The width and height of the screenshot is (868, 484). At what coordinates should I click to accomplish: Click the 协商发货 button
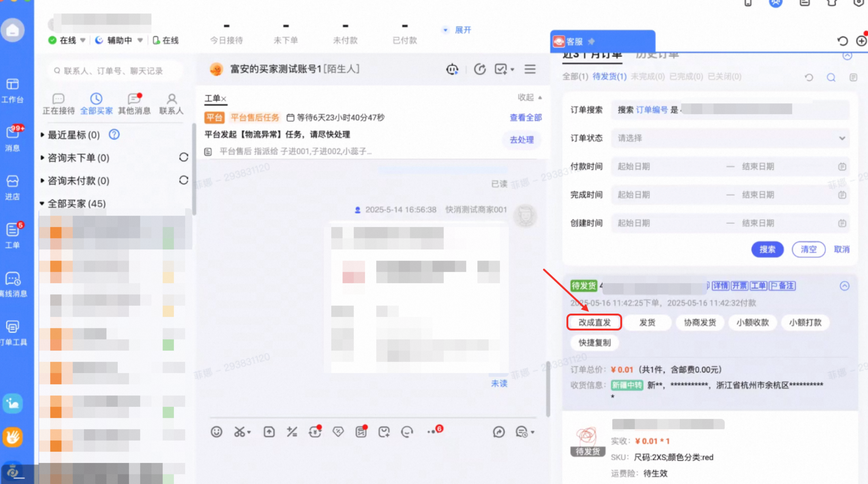click(700, 322)
